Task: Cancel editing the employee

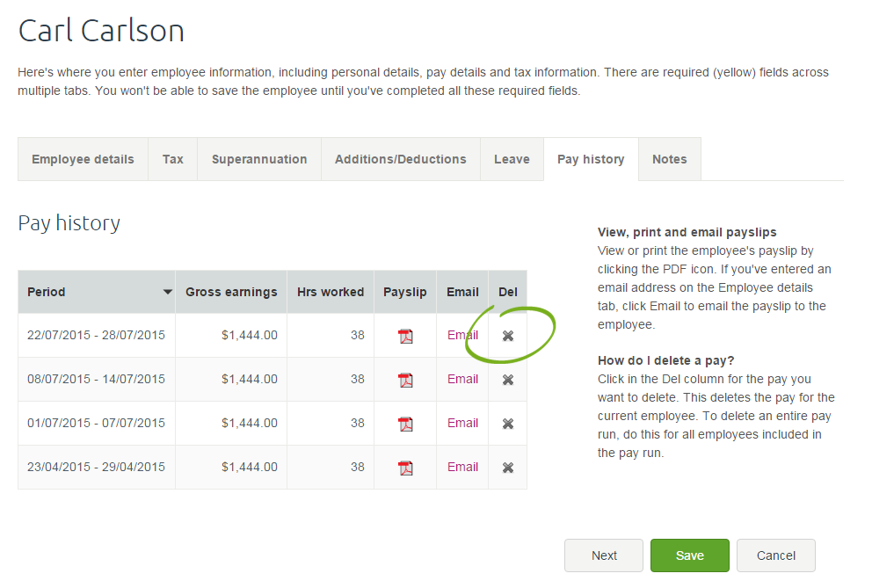Action: pos(776,555)
